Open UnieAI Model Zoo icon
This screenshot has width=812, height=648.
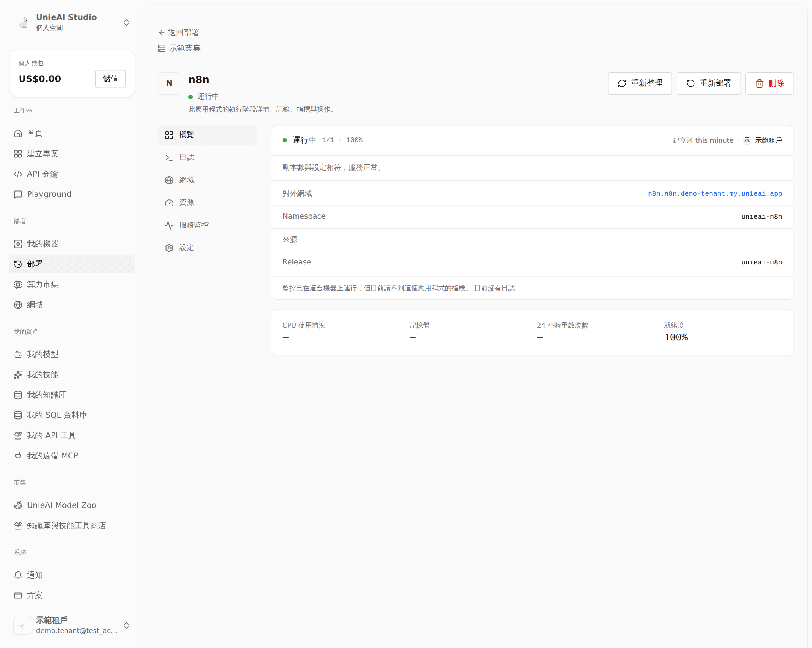pos(18,506)
